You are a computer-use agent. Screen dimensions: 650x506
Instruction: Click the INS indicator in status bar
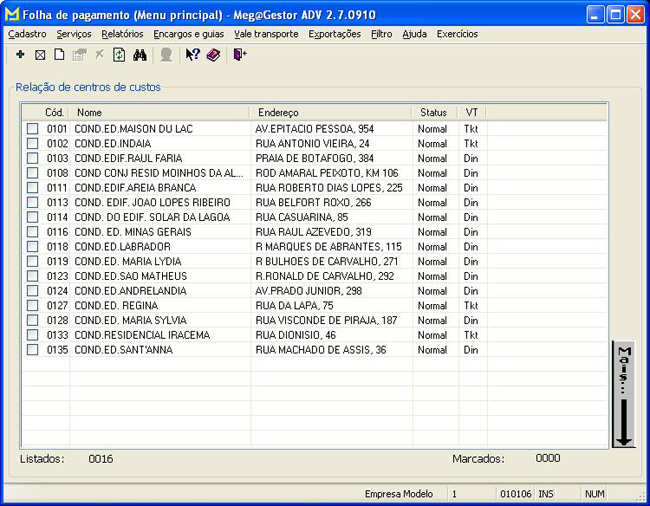click(546, 494)
